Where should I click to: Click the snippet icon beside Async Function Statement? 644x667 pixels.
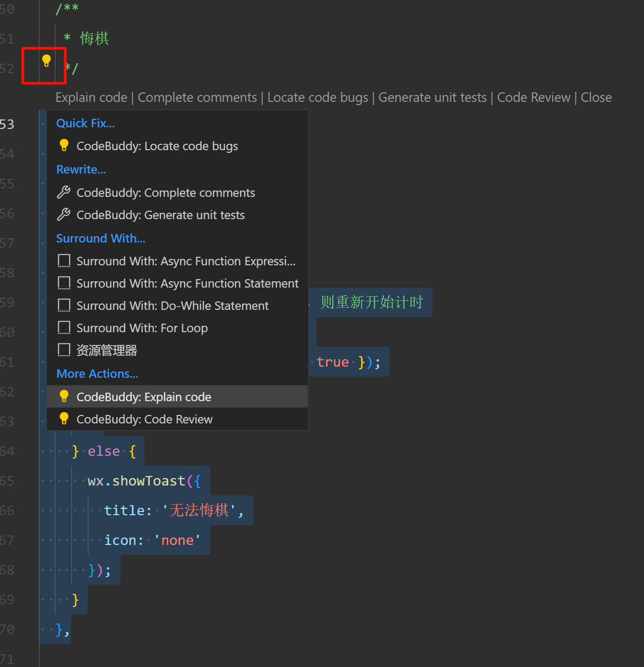pos(64,283)
